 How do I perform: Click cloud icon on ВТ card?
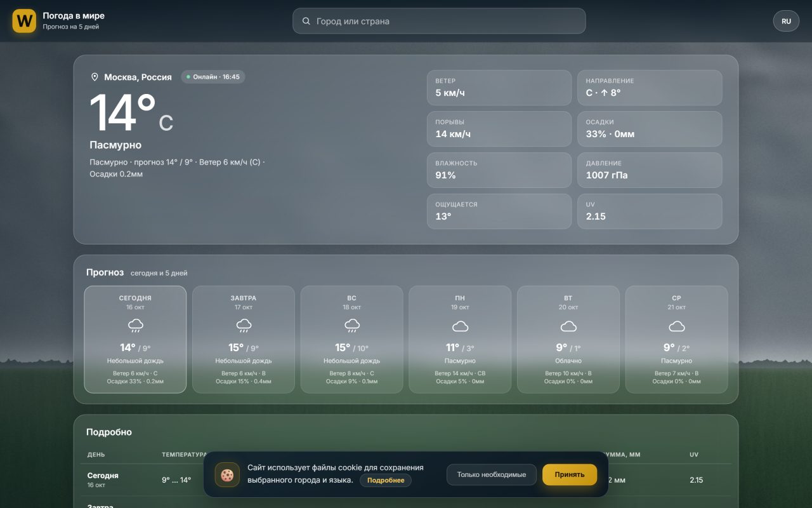[x=568, y=326]
